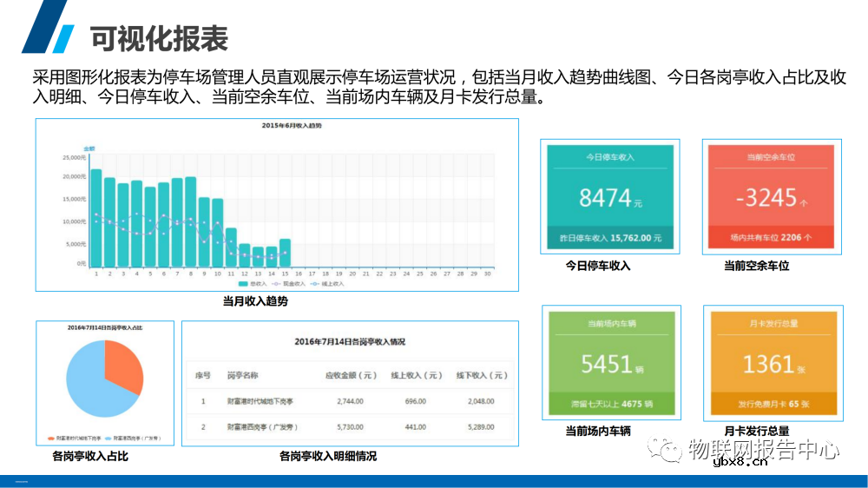Click the day 1 bar in revenue chart

click(x=96, y=218)
